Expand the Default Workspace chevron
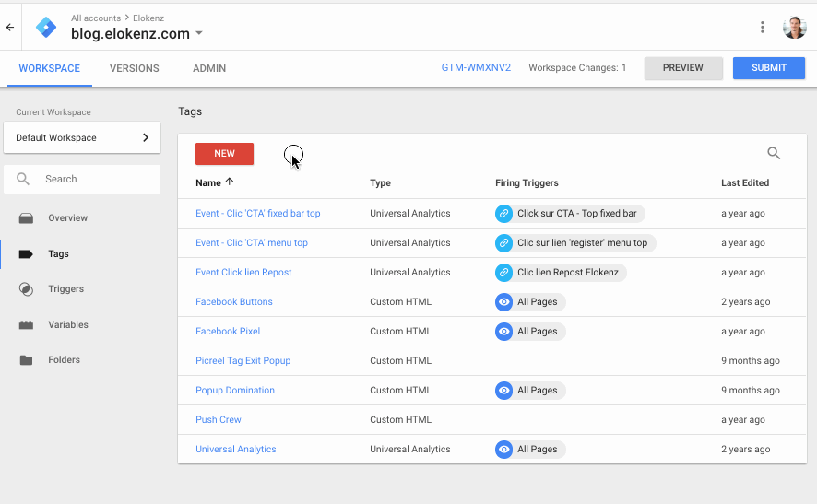The width and height of the screenshot is (817, 504). 146,137
